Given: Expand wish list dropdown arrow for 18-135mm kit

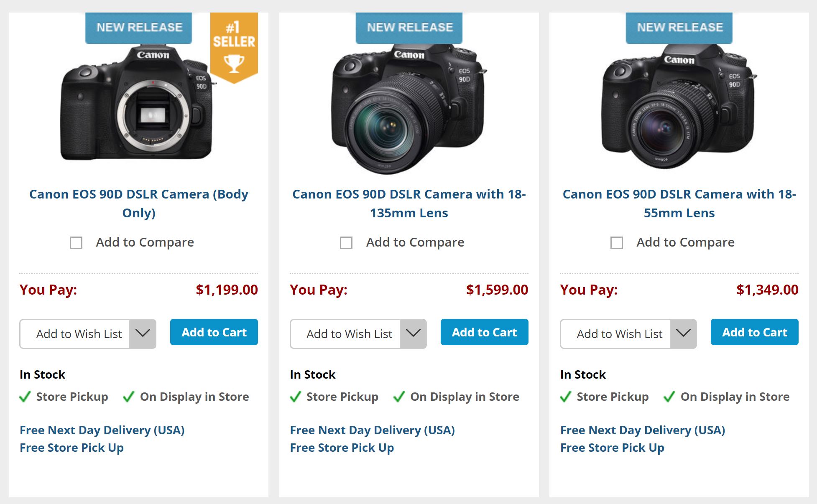Looking at the screenshot, I should click(413, 333).
